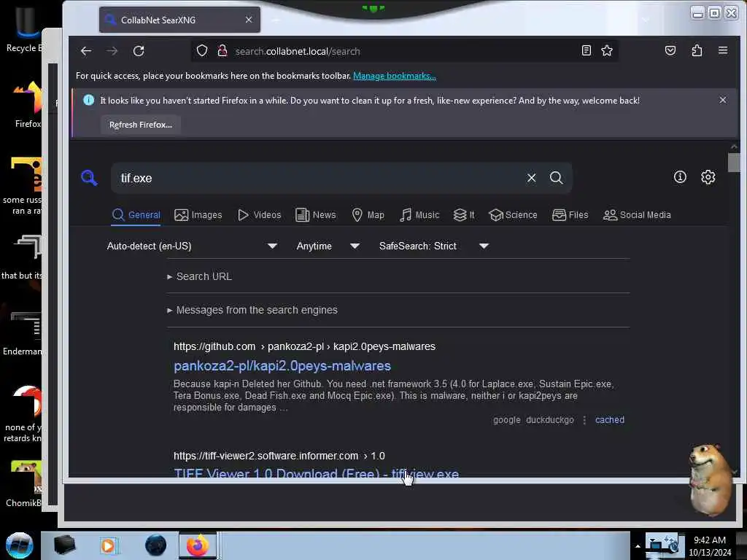Switch to the Social Media search tab

pos(636,215)
